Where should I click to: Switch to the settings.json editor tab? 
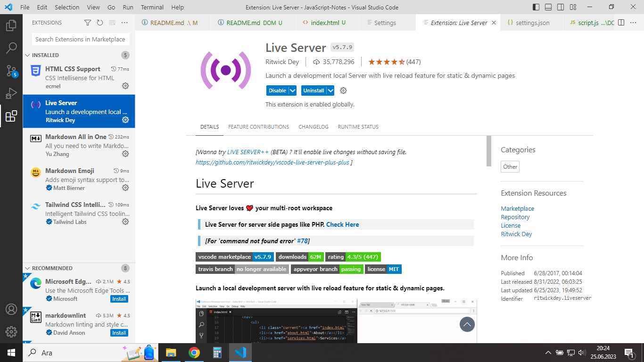pyautogui.click(x=532, y=23)
